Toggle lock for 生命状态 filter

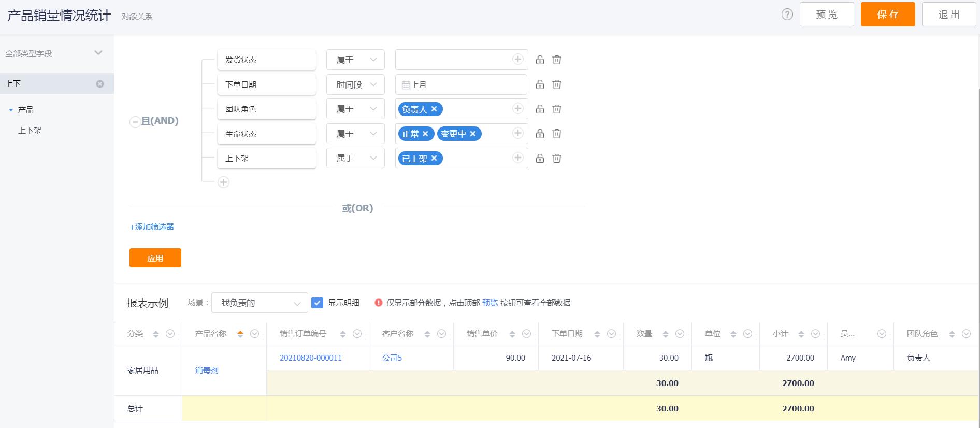click(540, 134)
